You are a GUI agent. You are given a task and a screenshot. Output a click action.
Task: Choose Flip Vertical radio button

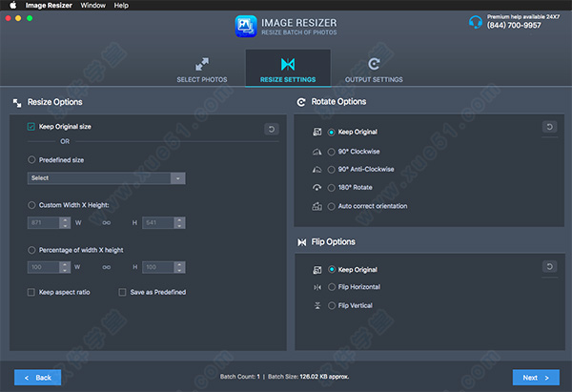[x=332, y=305]
